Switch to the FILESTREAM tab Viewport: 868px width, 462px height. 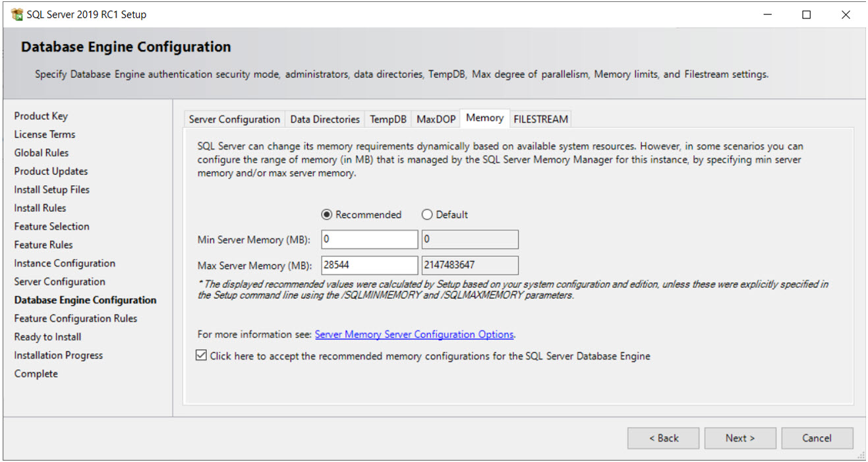coord(540,119)
